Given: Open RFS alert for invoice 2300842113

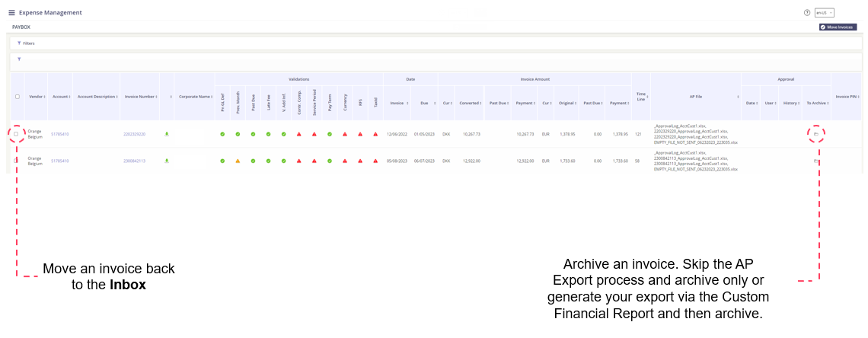Looking at the screenshot, I should pyautogui.click(x=360, y=161).
